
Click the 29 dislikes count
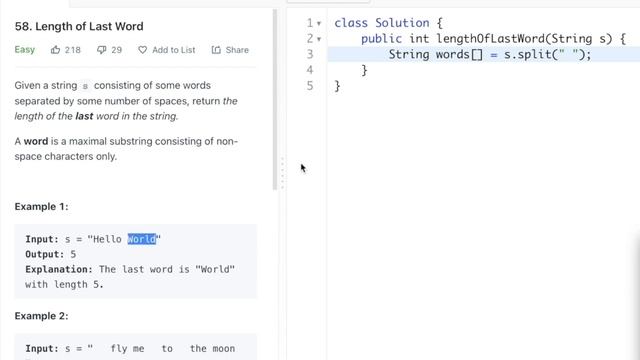117,50
